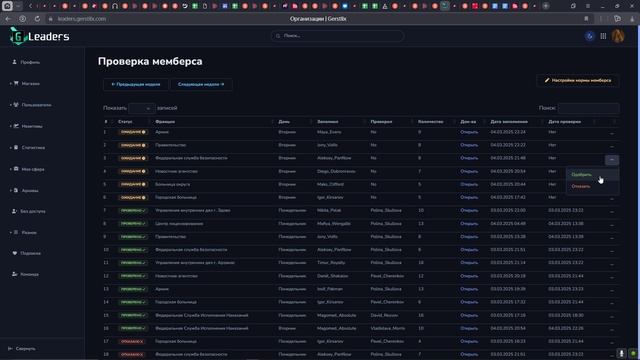The image size is (640, 360).
Task: Open actions menu for row 12
Action: 611,277
